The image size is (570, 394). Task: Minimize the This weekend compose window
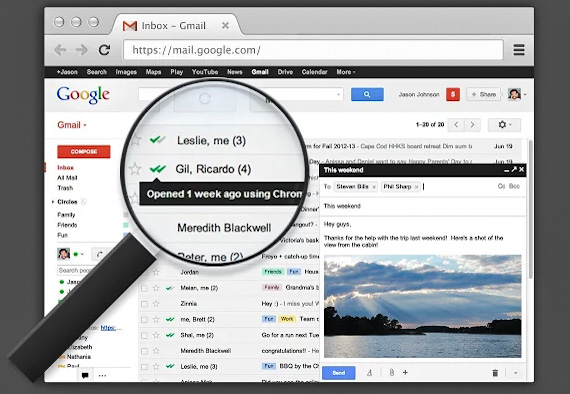coord(506,170)
